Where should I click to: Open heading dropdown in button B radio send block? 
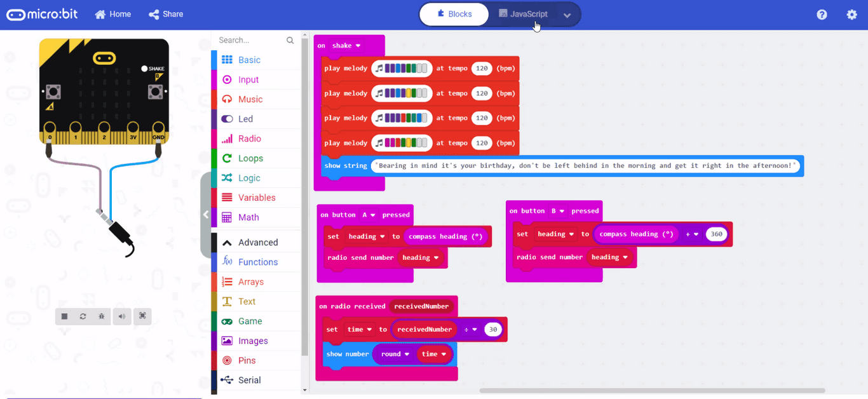click(x=609, y=257)
